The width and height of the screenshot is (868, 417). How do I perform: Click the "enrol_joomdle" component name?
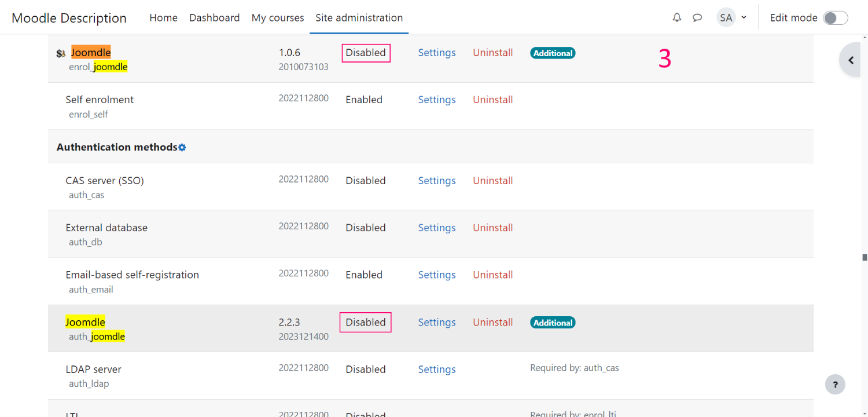pyautogui.click(x=98, y=67)
